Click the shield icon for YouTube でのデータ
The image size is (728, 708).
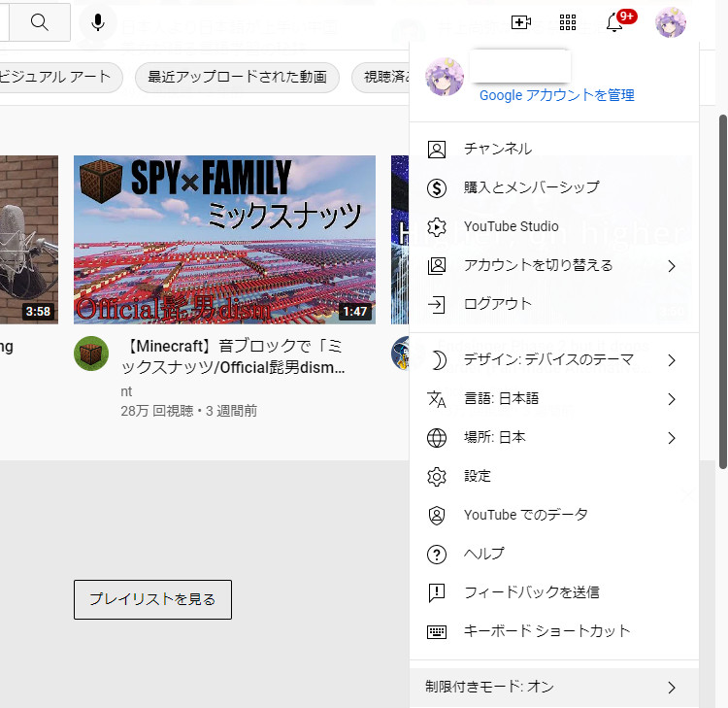tap(437, 515)
